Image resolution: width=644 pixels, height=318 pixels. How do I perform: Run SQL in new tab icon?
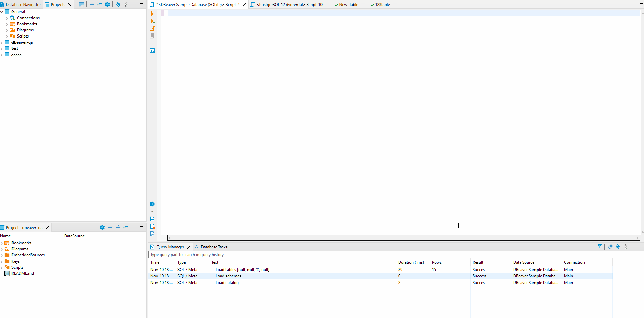pos(152,21)
